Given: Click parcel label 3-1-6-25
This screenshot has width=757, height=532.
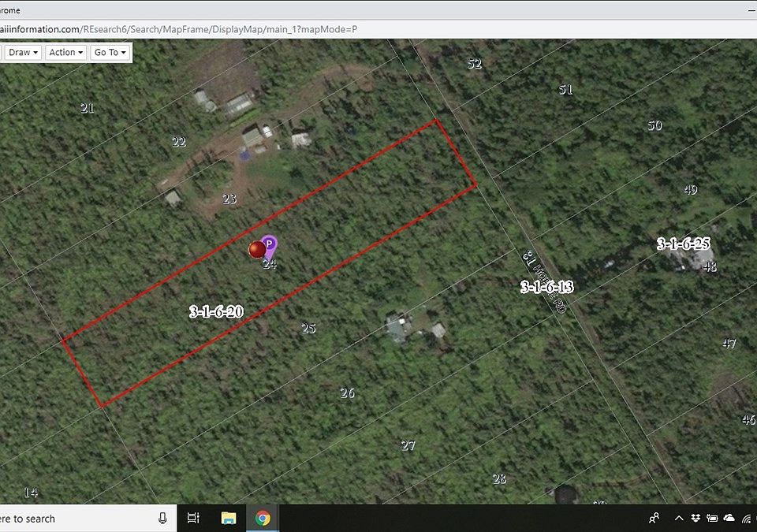Looking at the screenshot, I should click(683, 244).
